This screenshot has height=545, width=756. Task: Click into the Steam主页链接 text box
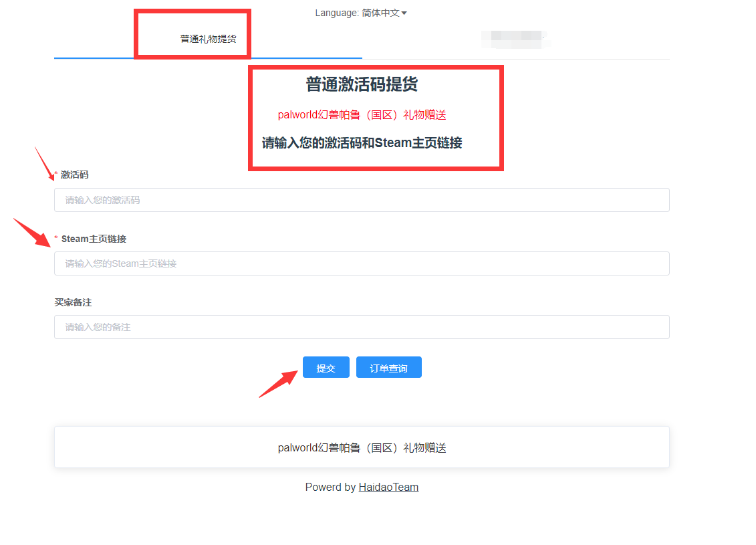(x=362, y=263)
